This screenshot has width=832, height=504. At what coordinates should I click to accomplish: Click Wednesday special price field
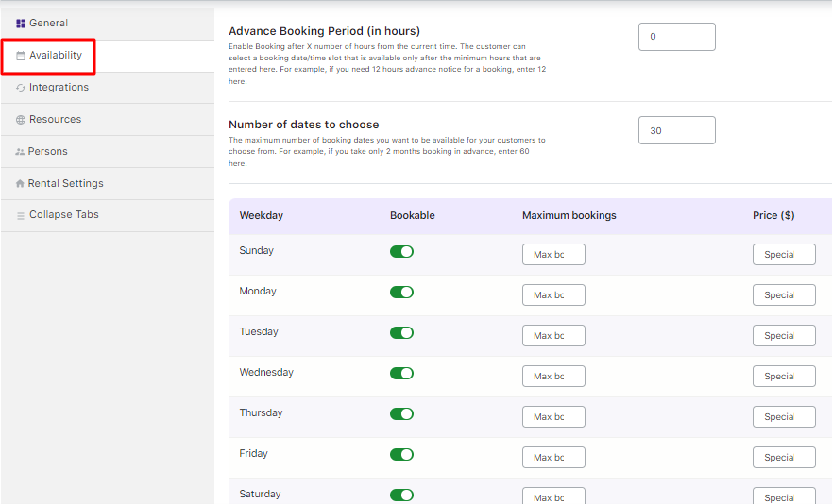(x=784, y=377)
